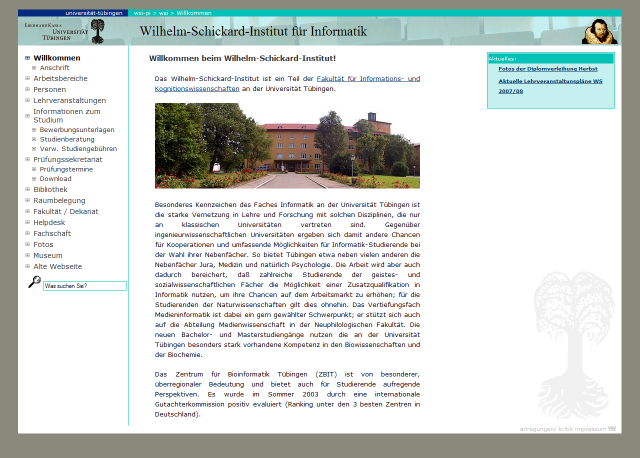
Task: Open the Anschrift sub-page
Action: pos(55,68)
